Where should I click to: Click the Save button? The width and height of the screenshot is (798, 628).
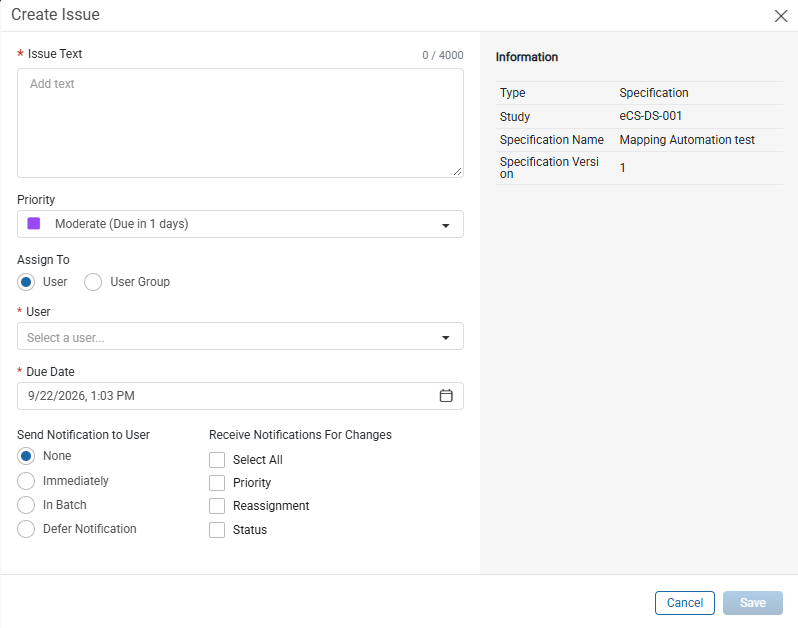pyautogui.click(x=753, y=603)
